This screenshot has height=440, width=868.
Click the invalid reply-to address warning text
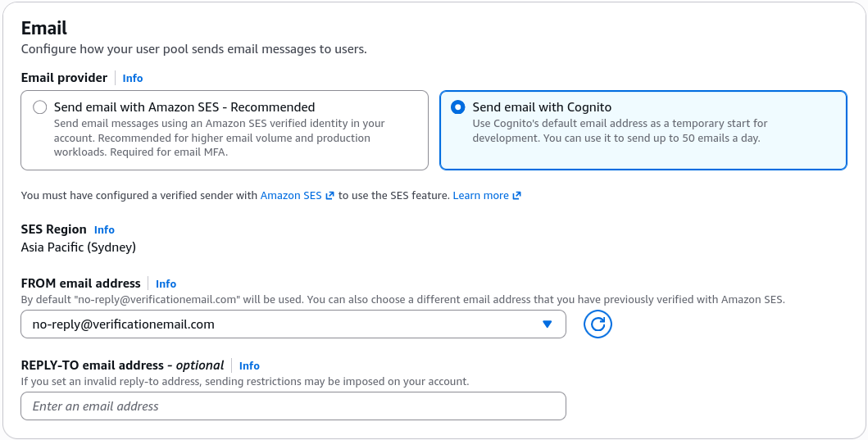[x=245, y=381]
